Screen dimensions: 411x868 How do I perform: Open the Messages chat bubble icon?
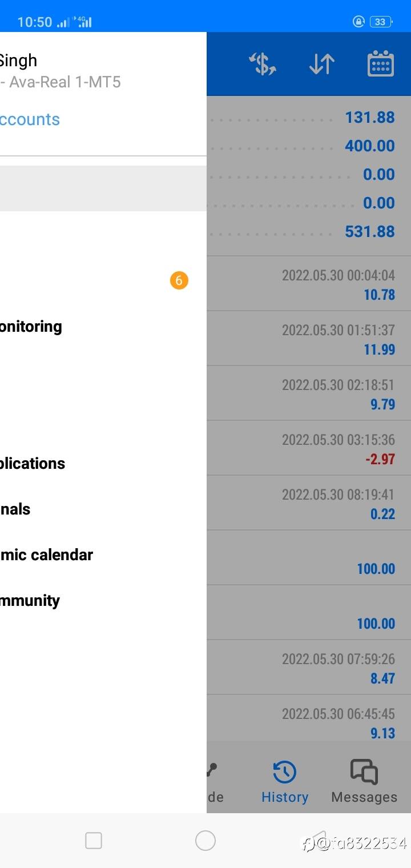click(x=364, y=772)
